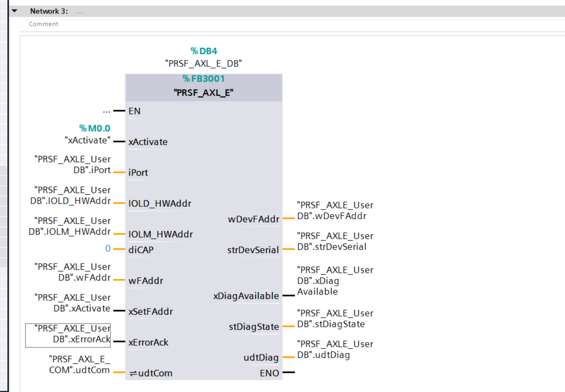This screenshot has height=392, width=565.
Task: Collapse Network 3 with the triangle arrow
Action: point(14,11)
